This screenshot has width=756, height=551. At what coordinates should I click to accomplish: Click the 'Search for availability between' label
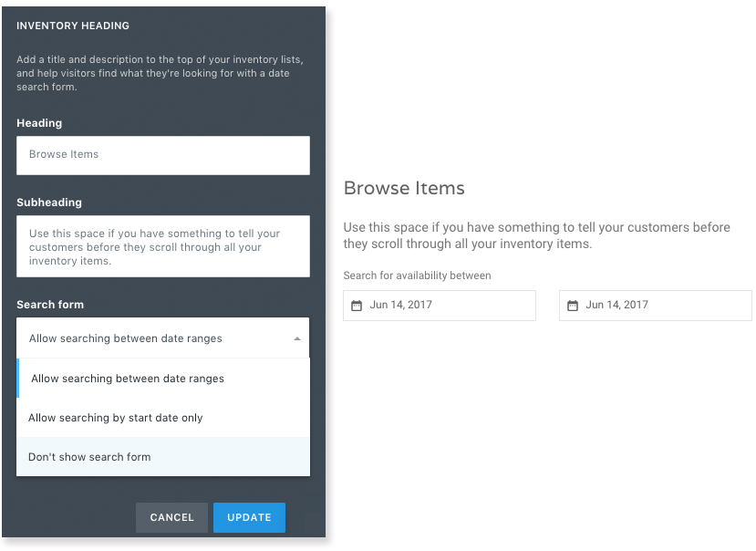pos(417,275)
